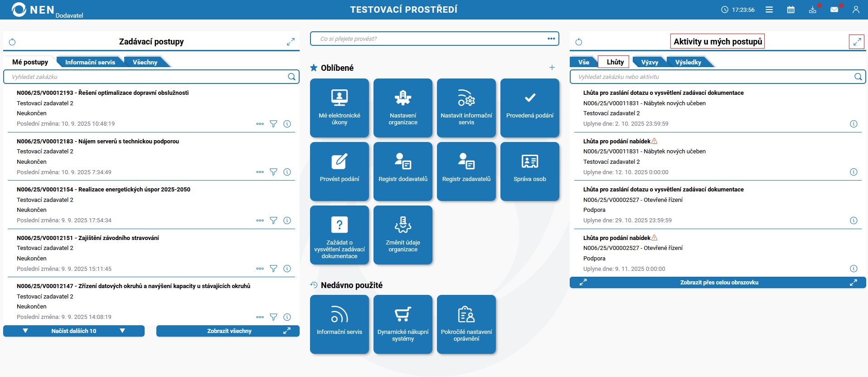Open Zažádat o vysvětlení zadávací dokumentace tile
This screenshot has height=377, width=868.
[x=339, y=235]
